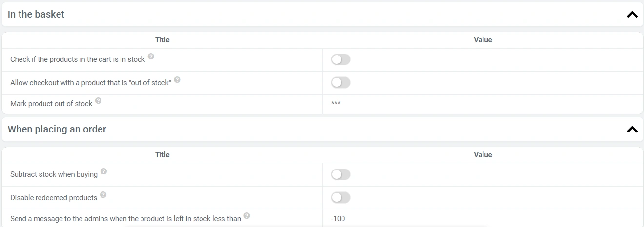This screenshot has height=227, width=644.
Task: Click the "In the basket" section heading
Action: tap(36, 15)
